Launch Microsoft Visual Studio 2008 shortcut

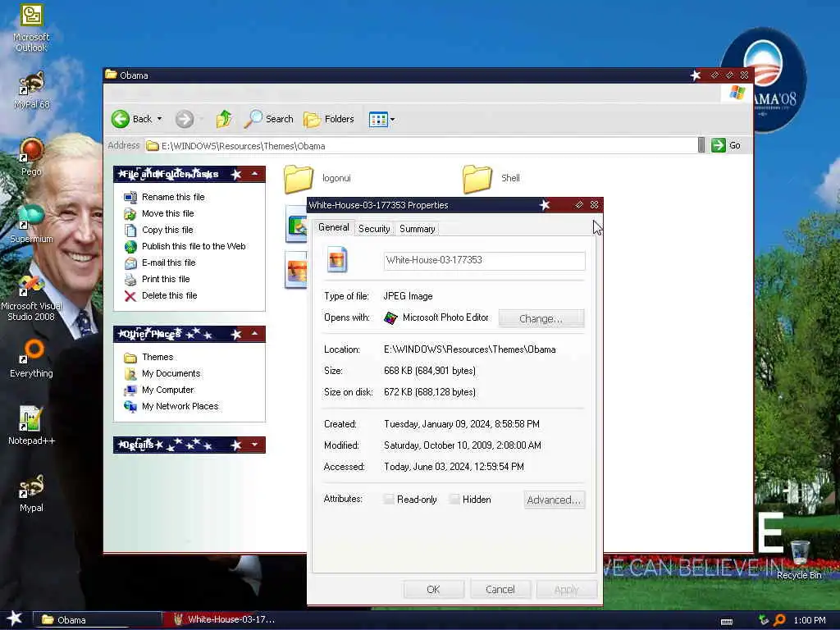coord(31,297)
